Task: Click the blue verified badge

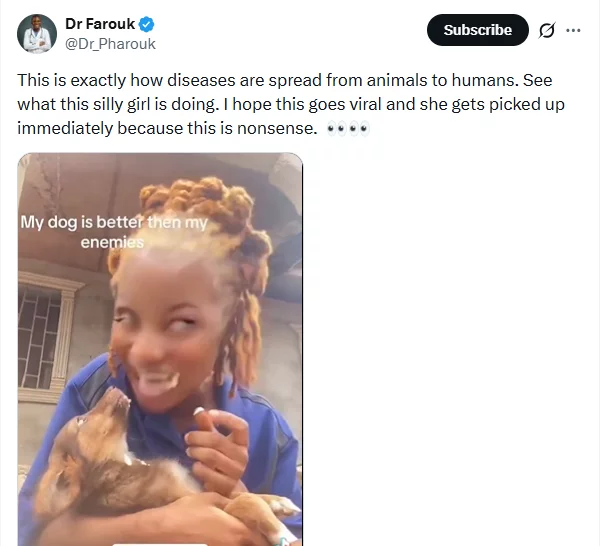Action: pyautogui.click(x=147, y=24)
